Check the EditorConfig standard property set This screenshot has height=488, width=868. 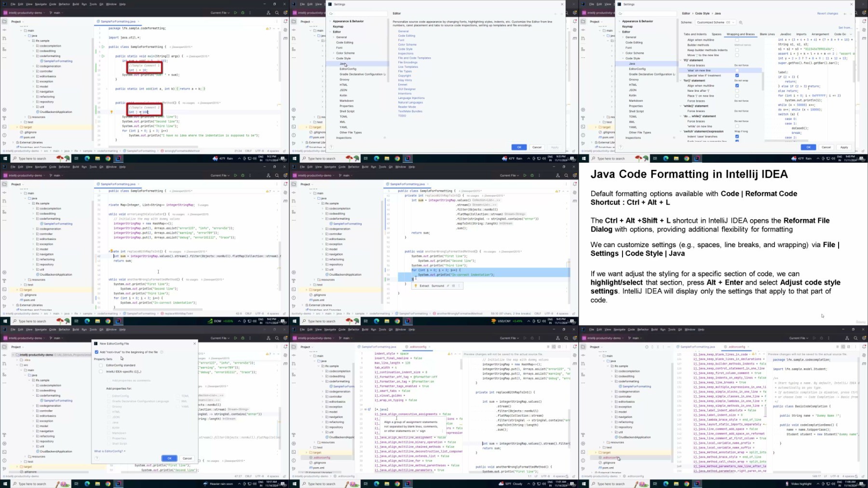pos(101,365)
